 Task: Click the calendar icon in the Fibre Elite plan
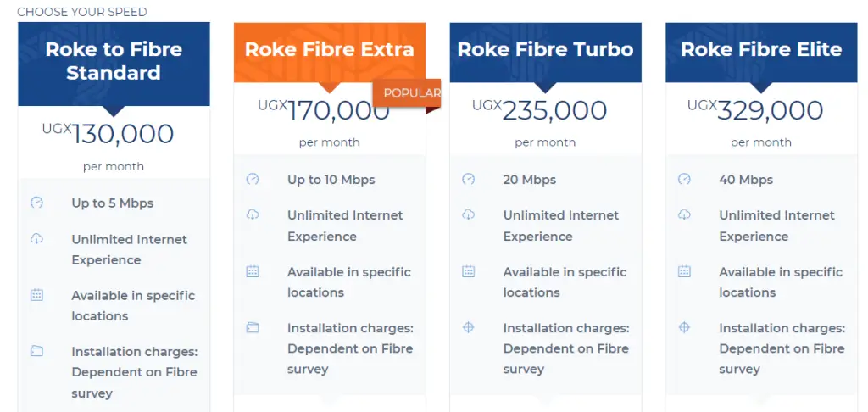pyautogui.click(x=684, y=271)
